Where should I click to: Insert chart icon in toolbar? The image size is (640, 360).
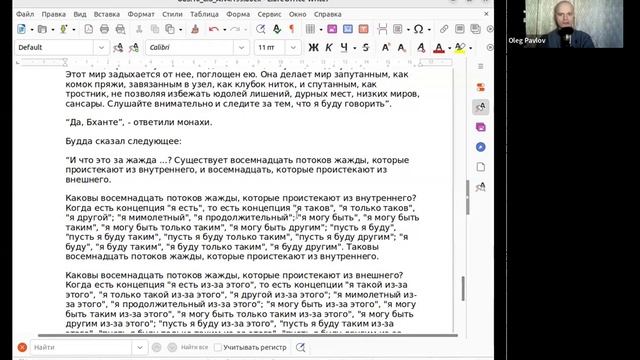pyautogui.click(x=348, y=29)
